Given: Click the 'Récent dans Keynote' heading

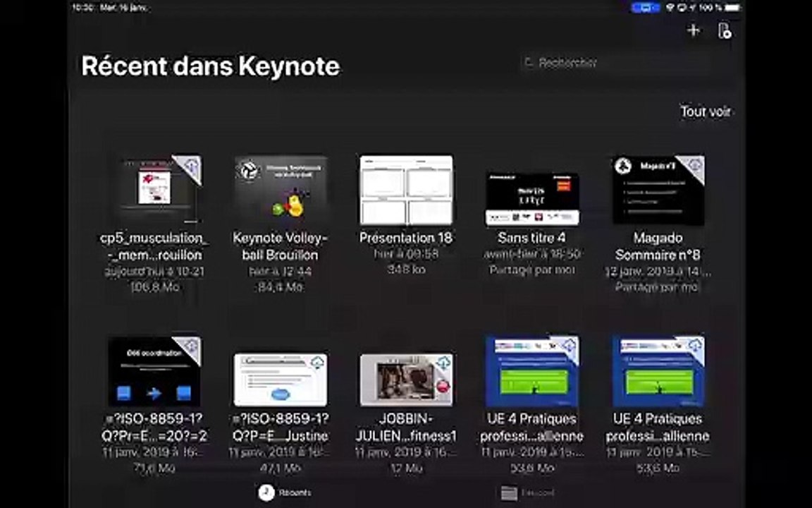Looking at the screenshot, I should 210,66.
